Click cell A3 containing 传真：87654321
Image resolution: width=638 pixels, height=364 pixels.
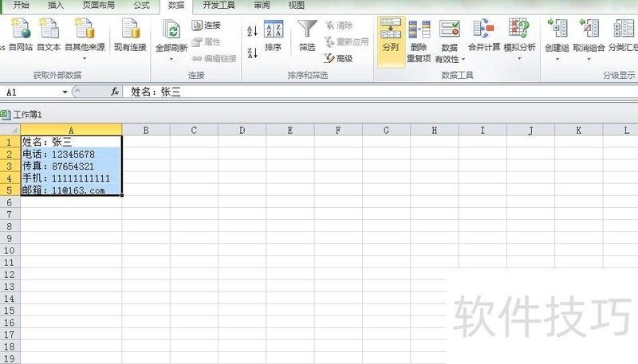click(71, 166)
